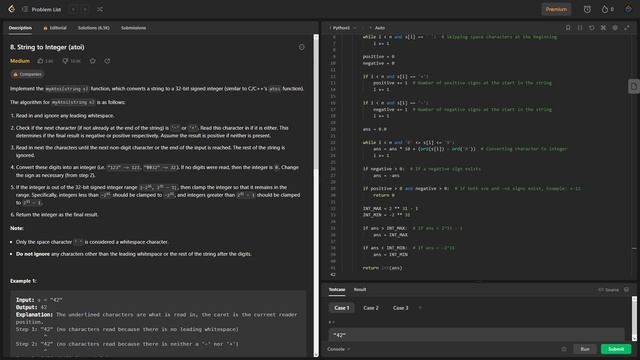The image size is (640, 360).
Task: Reset code to default with the arrow icon
Action: click(591, 28)
